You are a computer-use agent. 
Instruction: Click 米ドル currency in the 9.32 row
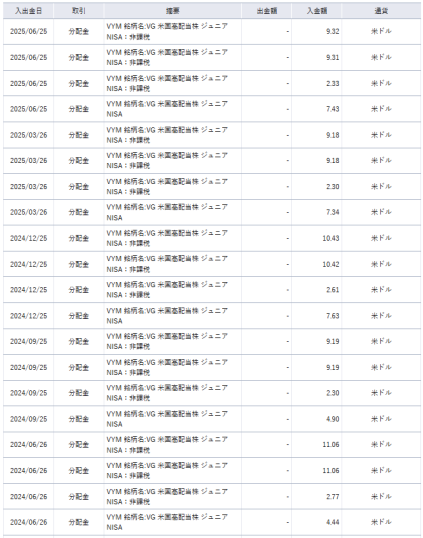point(381,31)
